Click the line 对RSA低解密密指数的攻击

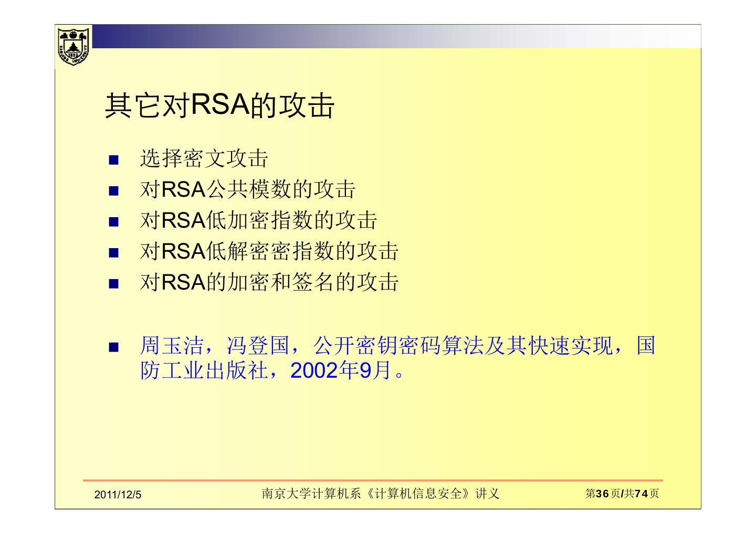(x=269, y=251)
